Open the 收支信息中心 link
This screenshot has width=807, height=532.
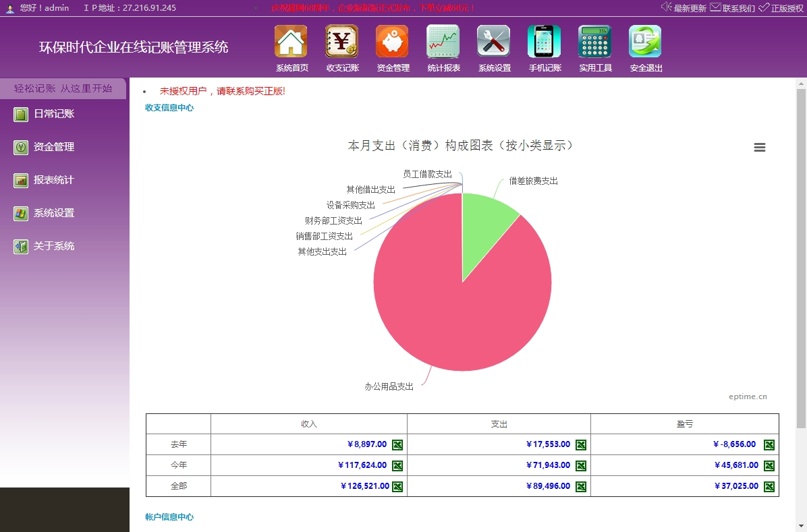point(168,107)
